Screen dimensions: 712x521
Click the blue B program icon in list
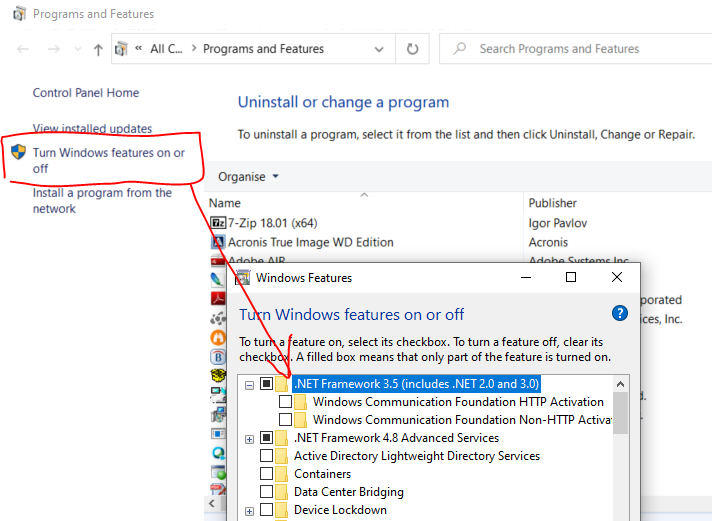(218, 357)
